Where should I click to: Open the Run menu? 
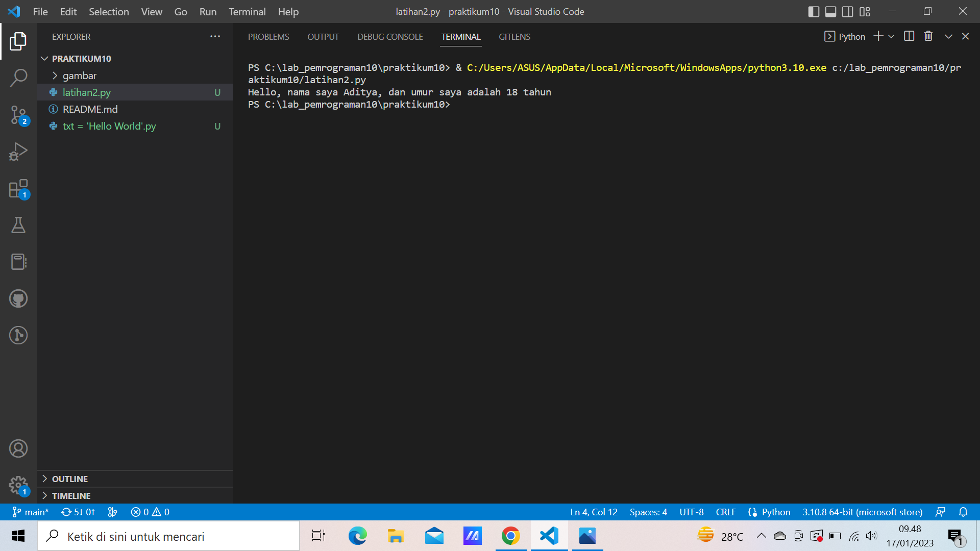207,11
